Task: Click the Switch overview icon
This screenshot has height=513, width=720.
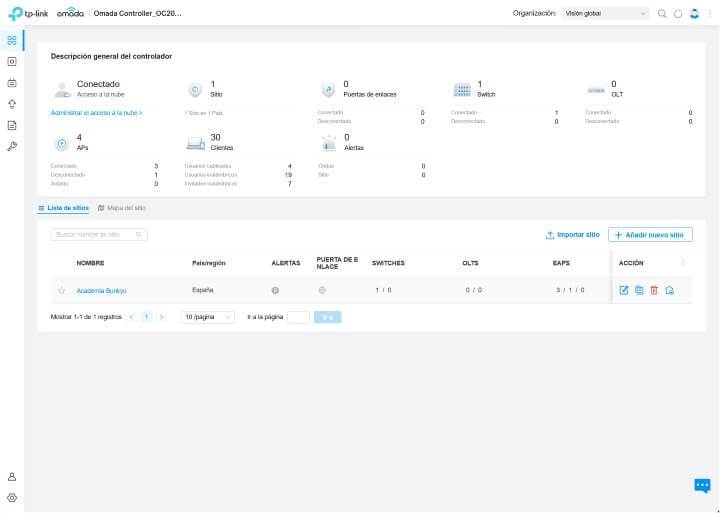Action: [462, 90]
